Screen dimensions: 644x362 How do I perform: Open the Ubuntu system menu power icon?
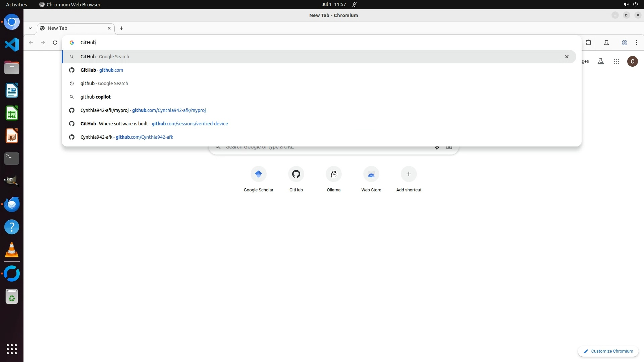pos(635,4)
